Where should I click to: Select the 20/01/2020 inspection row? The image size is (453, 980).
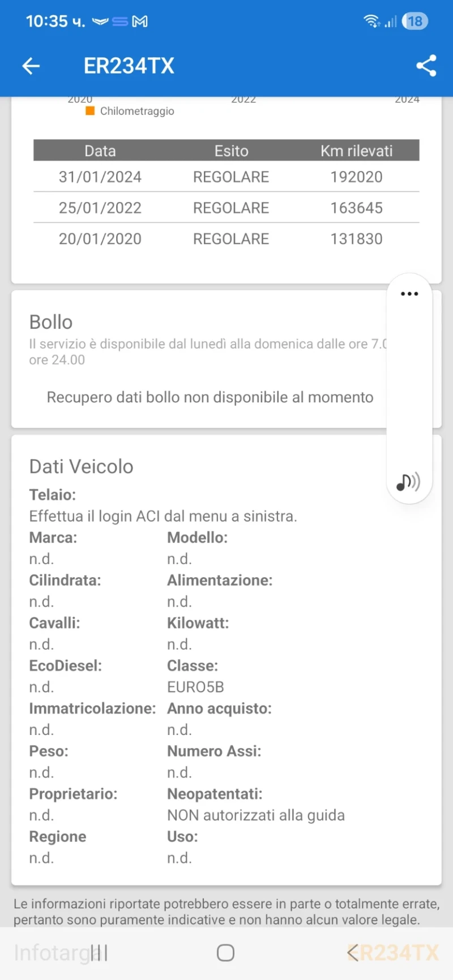pos(226,239)
